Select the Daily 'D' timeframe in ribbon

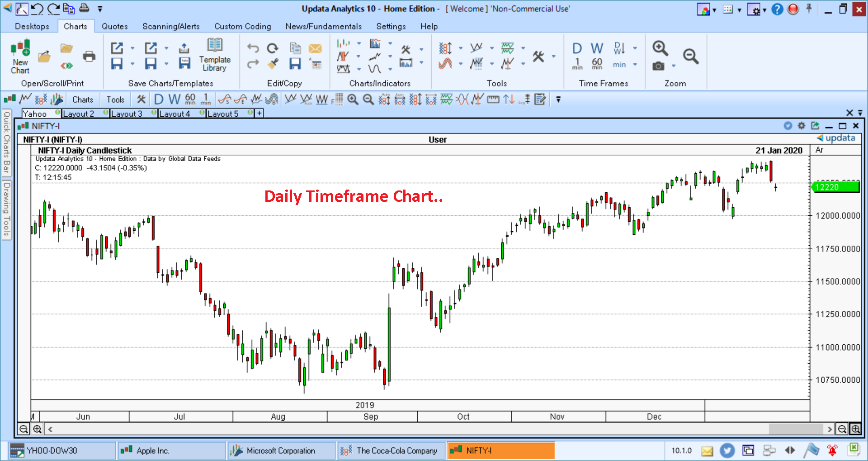point(577,48)
